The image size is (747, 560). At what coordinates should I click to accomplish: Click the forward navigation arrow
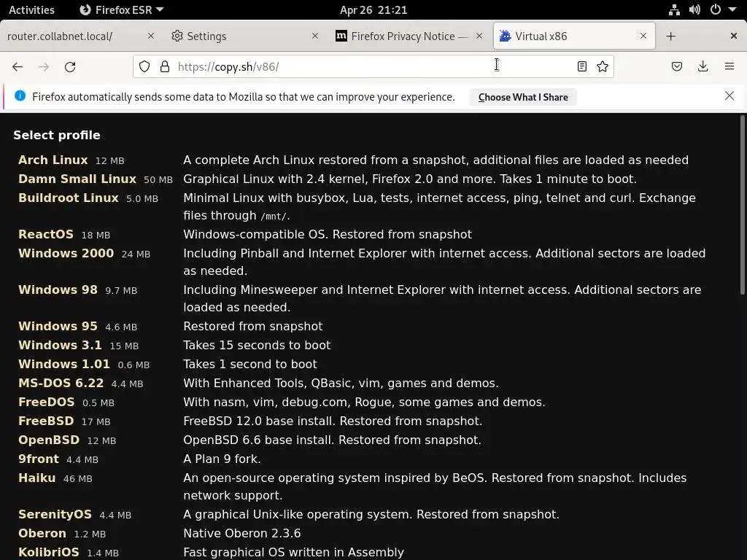click(x=44, y=66)
